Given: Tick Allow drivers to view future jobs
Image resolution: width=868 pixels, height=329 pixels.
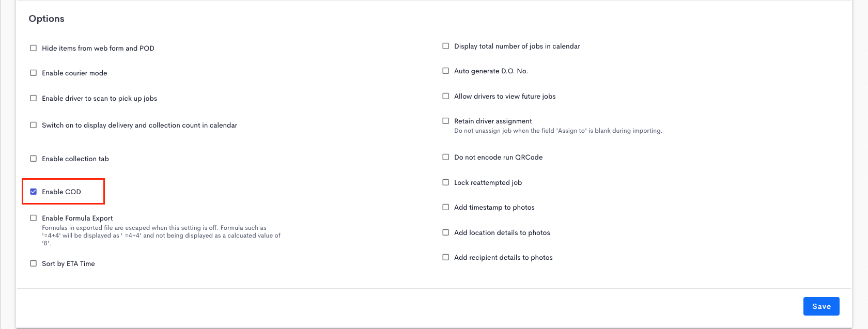Looking at the screenshot, I should pyautogui.click(x=446, y=96).
